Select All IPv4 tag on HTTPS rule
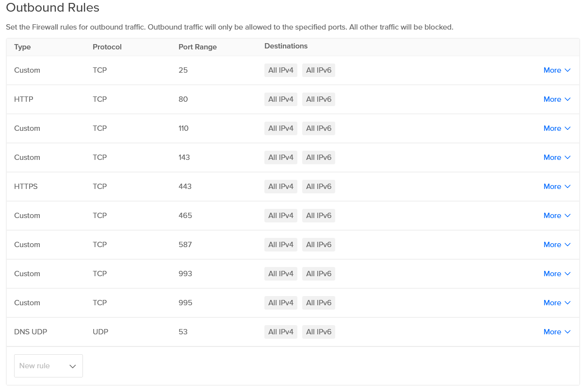Image resolution: width=586 pixels, height=392 pixels. point(281,187)
